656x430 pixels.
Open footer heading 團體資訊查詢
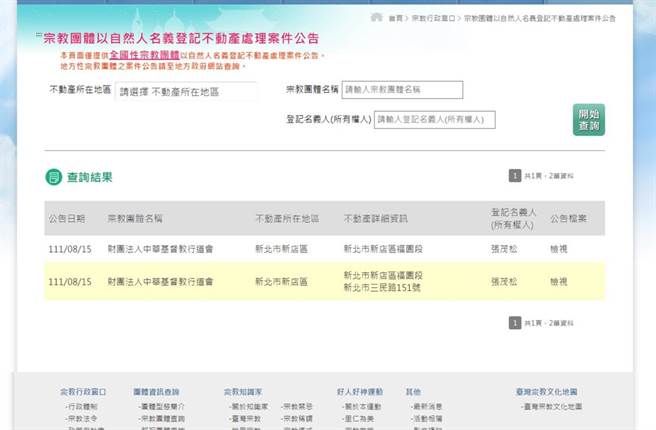tap(156, 392)
